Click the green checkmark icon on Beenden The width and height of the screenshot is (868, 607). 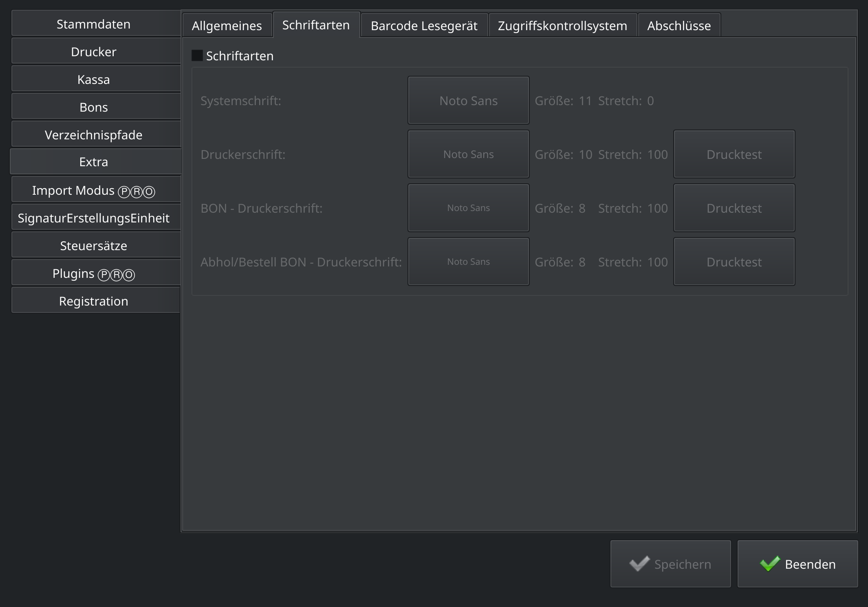[770, 564]
